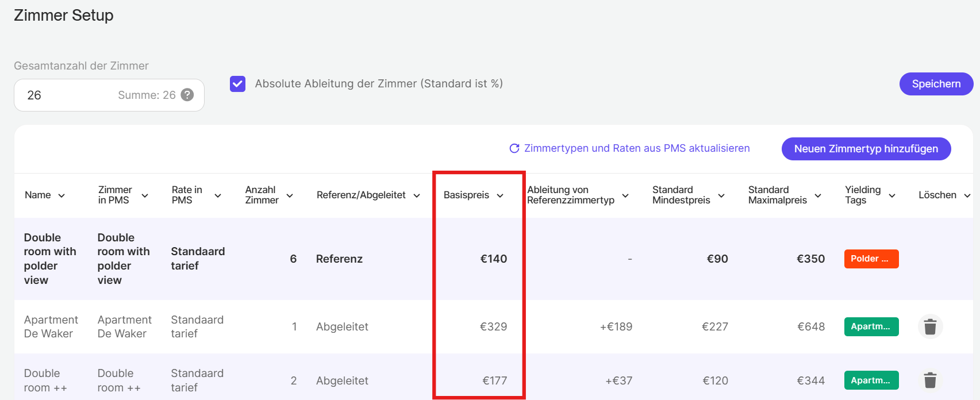Open Standard Mindestpreis column chevron
980x400 pixels.
click(x=721, y=195)
